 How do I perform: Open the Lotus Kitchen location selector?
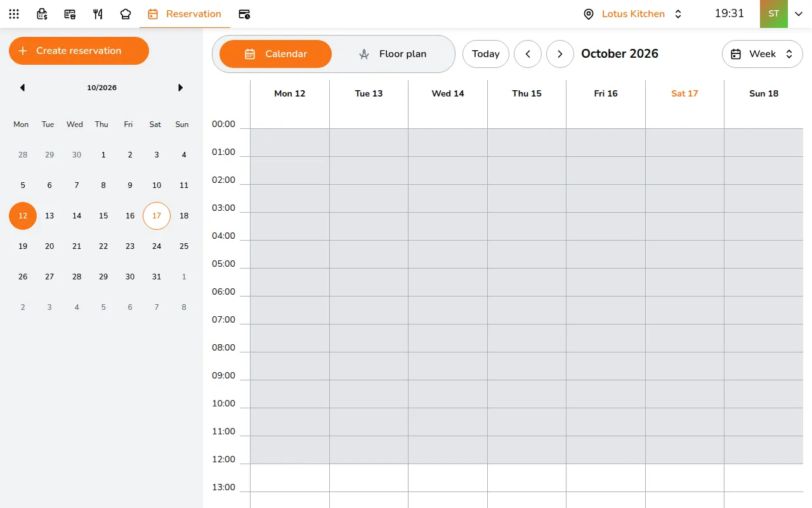coord(633,14)
